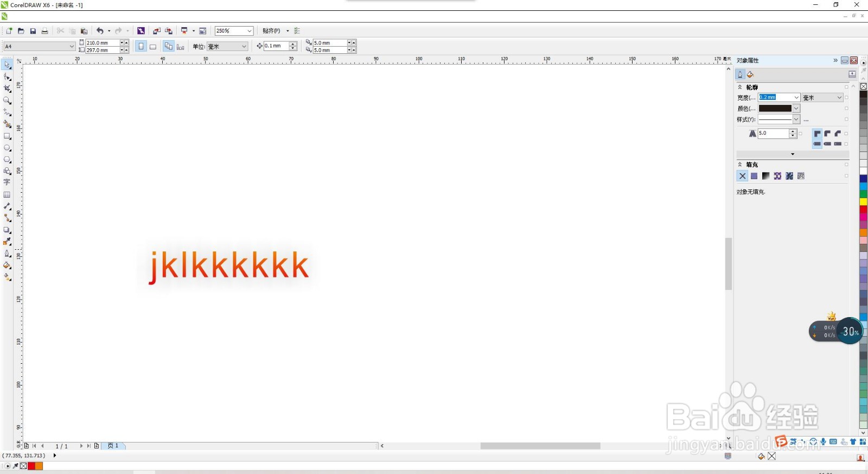The image size is (868, 474).
Task: Open the outline width dropdown
Action: pos(796,98)
